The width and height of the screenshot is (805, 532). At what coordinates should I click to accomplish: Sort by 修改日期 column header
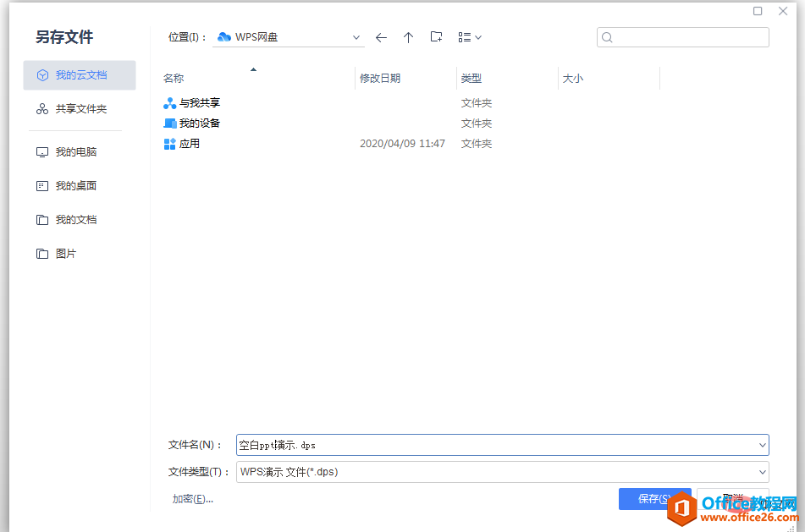click(x=380, y=79)
